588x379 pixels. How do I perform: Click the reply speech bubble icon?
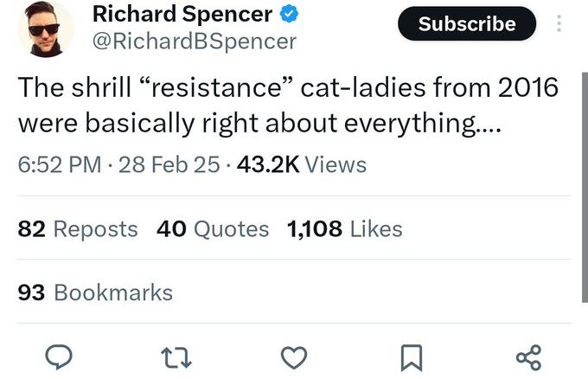tap(59, 357)
